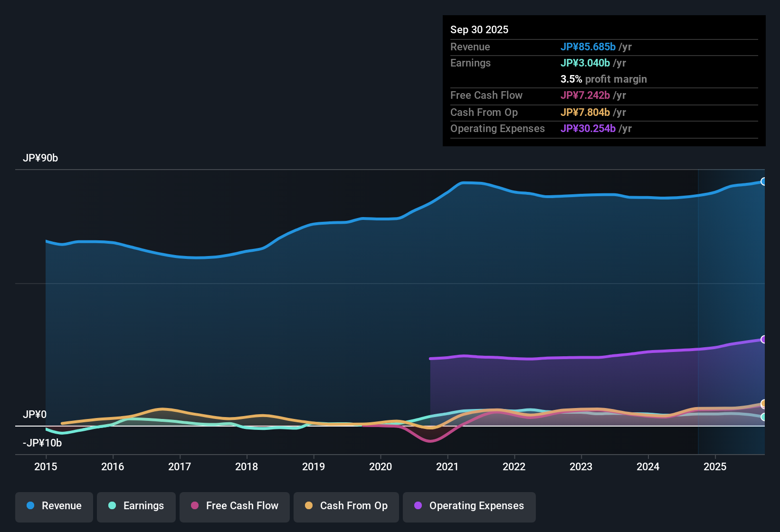Screen dimensions: 780x532
Task: Select the pink Free Cash Flow legend icon
Action: pyautogui.click(x=195, y=506)
